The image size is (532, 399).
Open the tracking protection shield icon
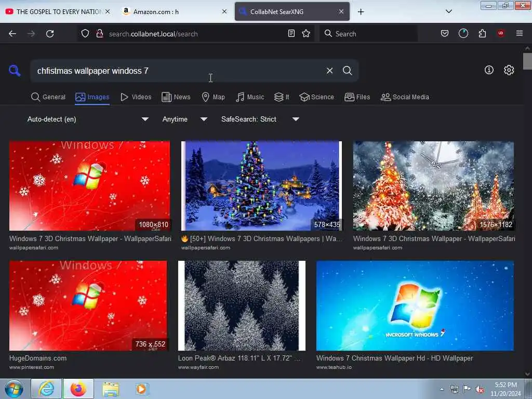click(x=85, y=34)
